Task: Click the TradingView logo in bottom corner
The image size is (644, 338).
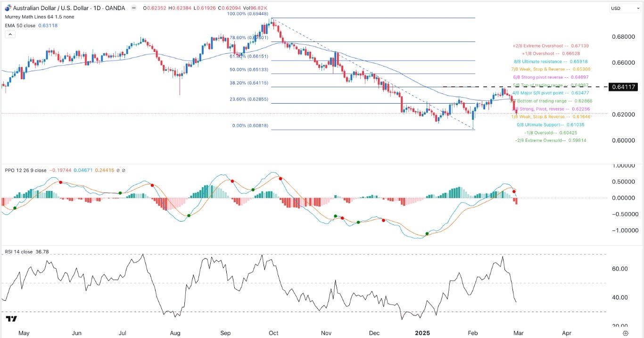Action: pyautogui.click(x=11, y=320)
